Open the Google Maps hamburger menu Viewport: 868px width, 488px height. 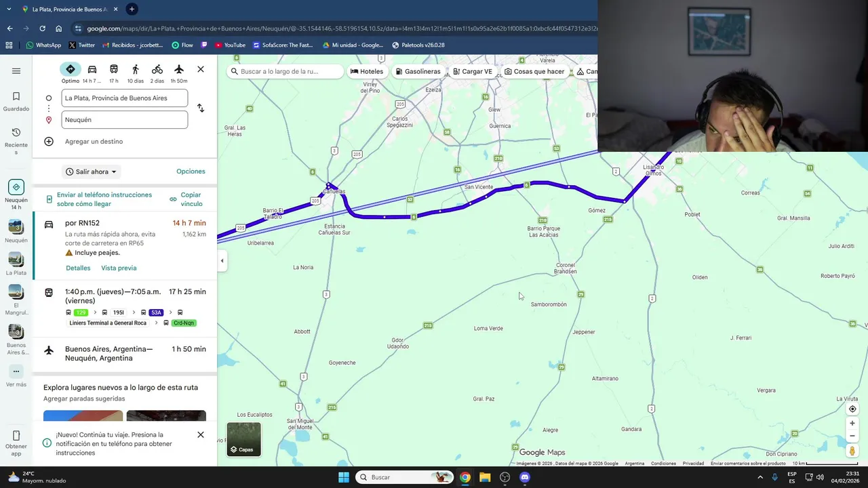pyautogui.click(x=16, y=70)
